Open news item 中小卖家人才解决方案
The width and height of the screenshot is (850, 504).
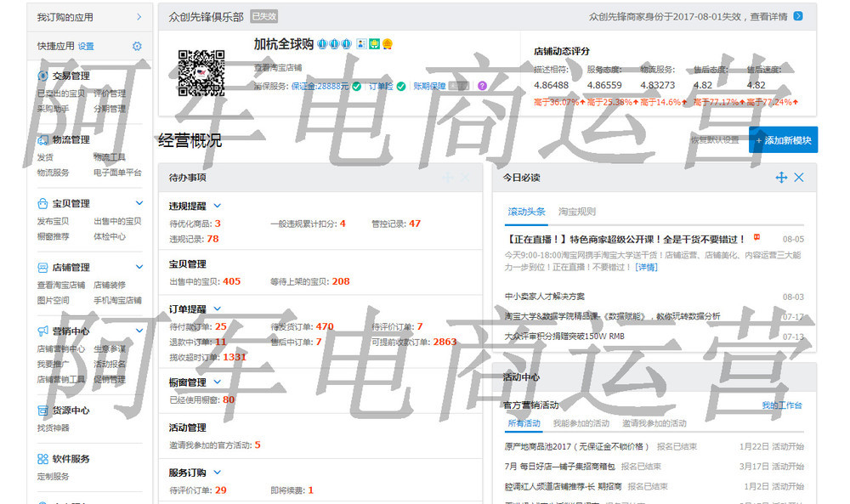544,297
